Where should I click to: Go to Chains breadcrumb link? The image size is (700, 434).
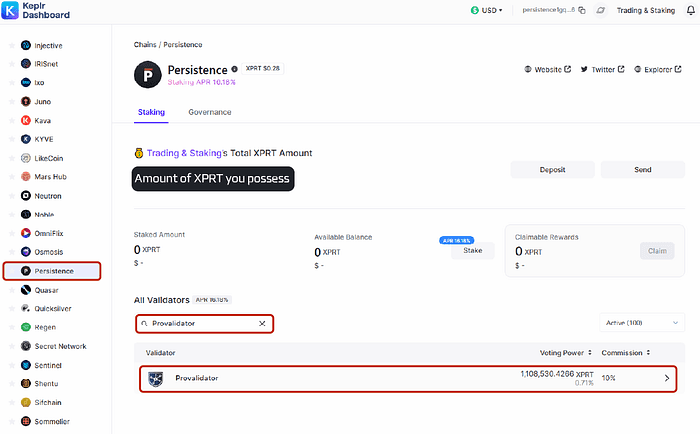point(145,45)
